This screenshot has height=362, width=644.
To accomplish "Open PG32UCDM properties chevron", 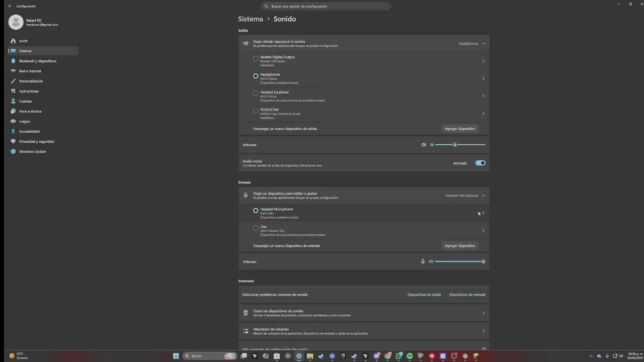I will click(484, 114).
